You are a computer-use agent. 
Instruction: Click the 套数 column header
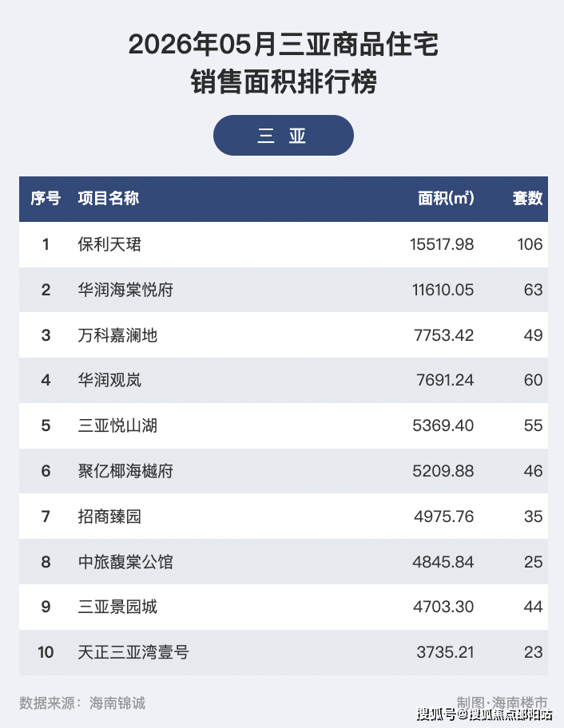point(527,198)
